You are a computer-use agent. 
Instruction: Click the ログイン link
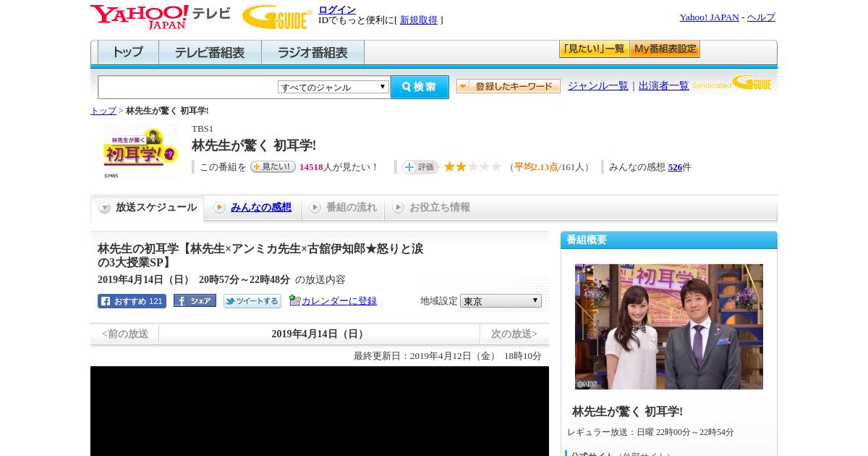(x=337, y=9)
